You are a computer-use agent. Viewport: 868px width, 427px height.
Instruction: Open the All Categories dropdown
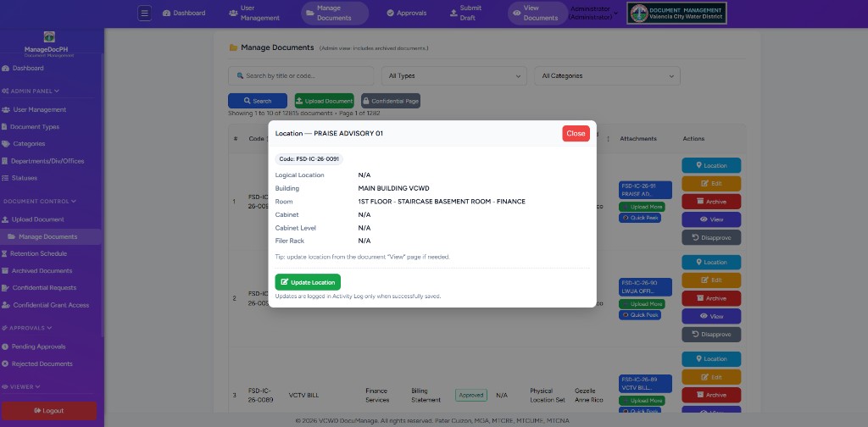pyautogui.click(x=607, y=75)
